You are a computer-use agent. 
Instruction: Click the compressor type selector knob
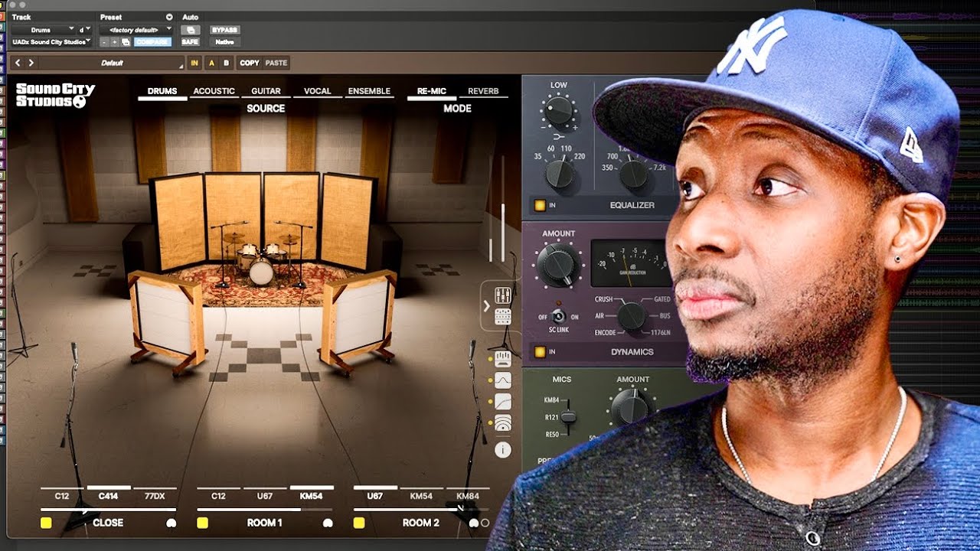(x=632, y=316)
